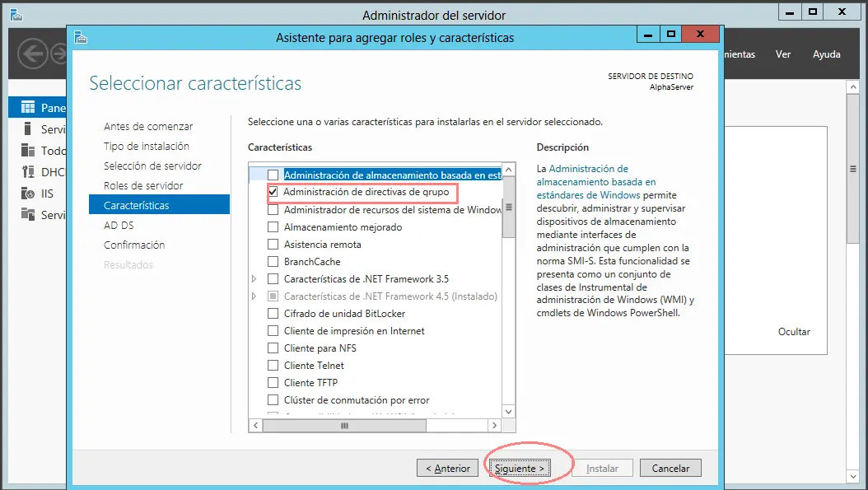Go to Confirmación step
The height and width of the screenshot is (490, 868).
click(x=134, y=245)
